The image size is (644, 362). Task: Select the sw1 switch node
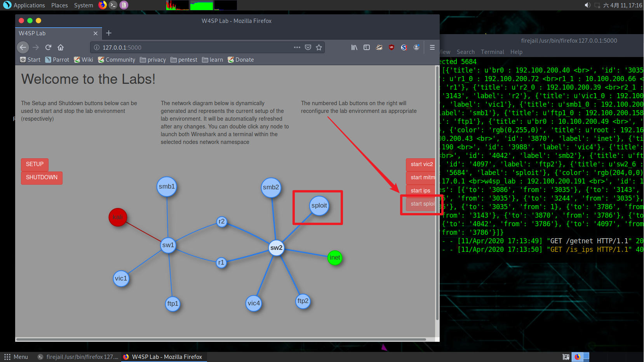click(x=168, y=245)
